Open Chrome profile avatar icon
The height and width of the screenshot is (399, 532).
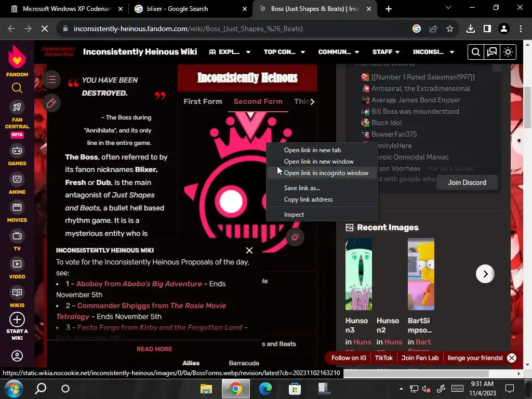click(x=504, y=29)
